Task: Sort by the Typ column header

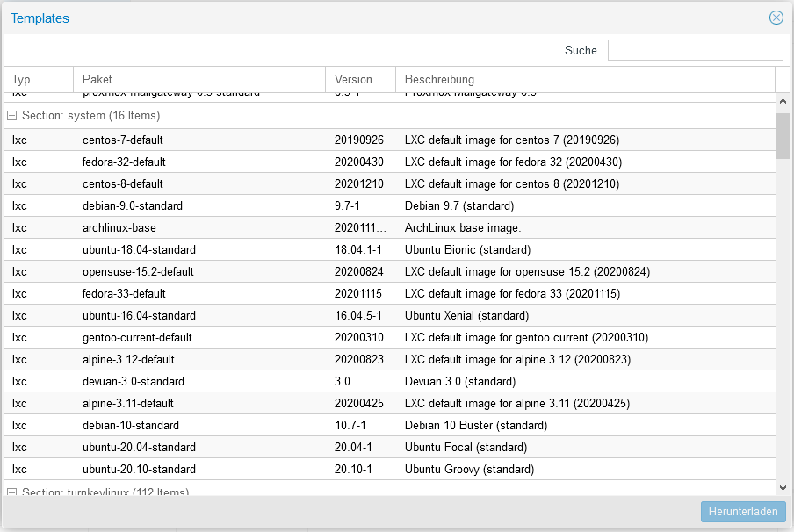Action: (39, 80)
